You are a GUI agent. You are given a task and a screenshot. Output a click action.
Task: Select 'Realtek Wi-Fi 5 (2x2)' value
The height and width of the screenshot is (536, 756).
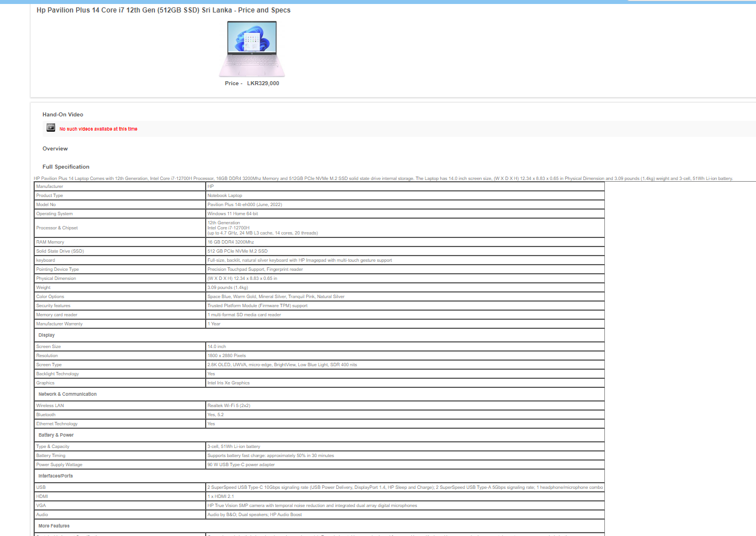pyautogui.click(x=229, y=405)
